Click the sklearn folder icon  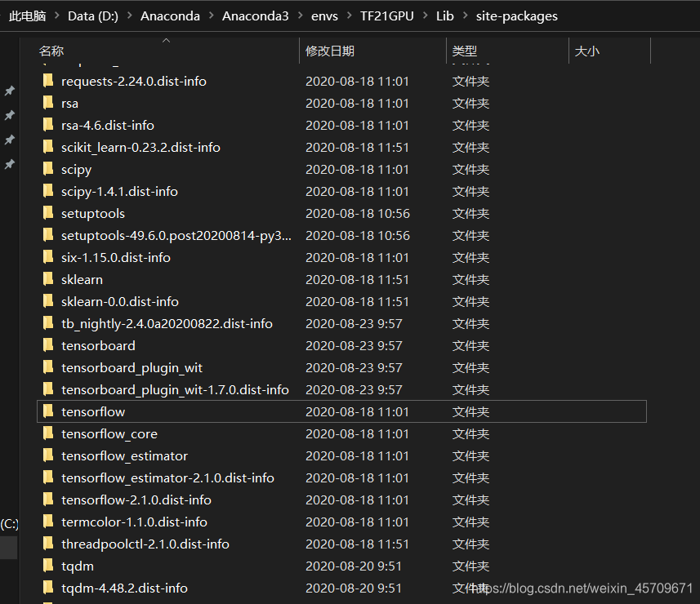[47, 279]
